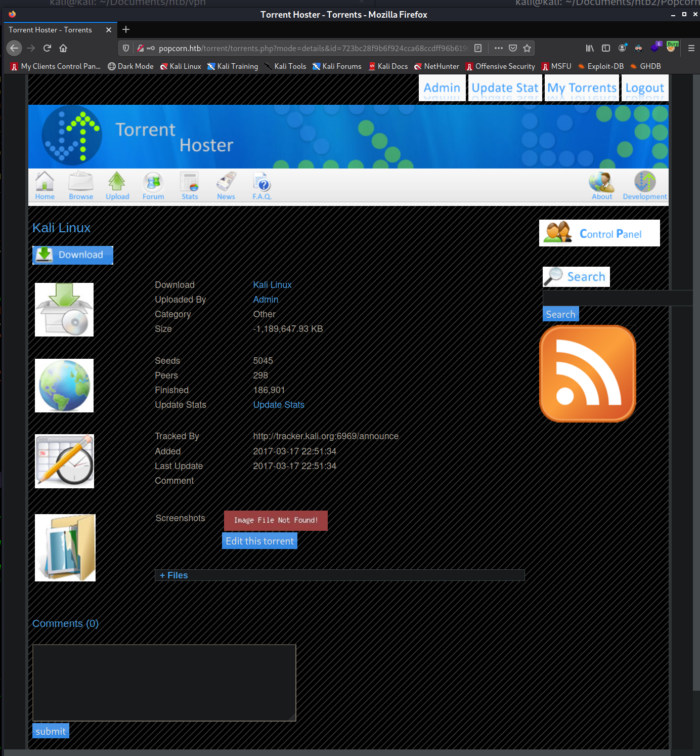Click the download box thumbnail image
This screenshot has width=700, height=756.
(x=64, y=310)
